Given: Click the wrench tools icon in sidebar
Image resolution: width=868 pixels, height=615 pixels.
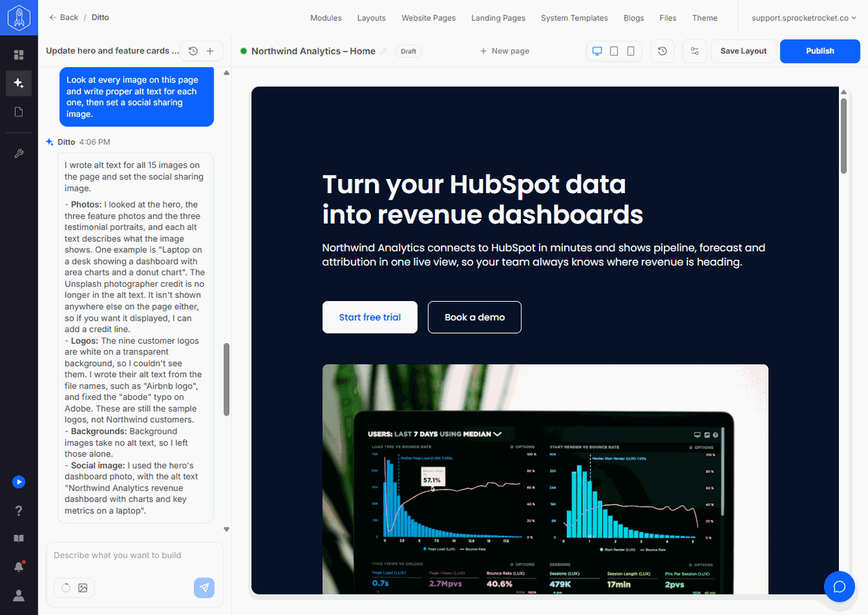Looking at the screenshot, I should point(19,154).
